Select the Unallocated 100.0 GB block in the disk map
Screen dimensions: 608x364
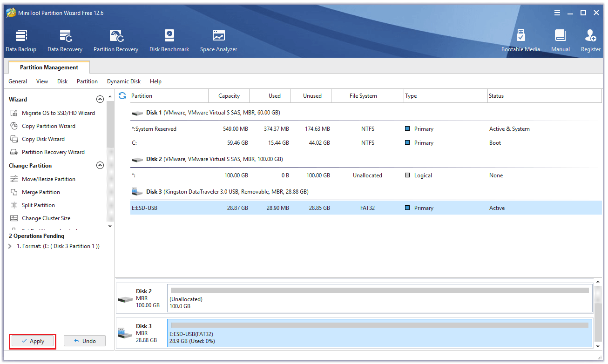point(380,298)
